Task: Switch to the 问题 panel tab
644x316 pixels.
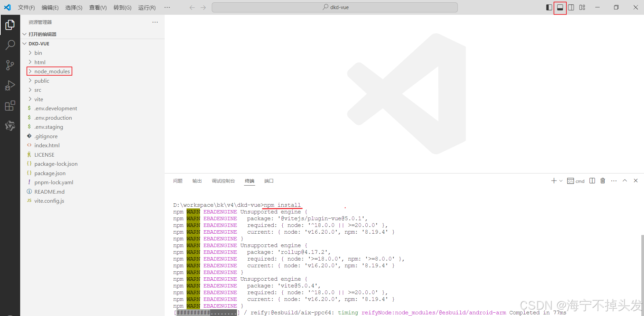Action: (x=178, y=181)
